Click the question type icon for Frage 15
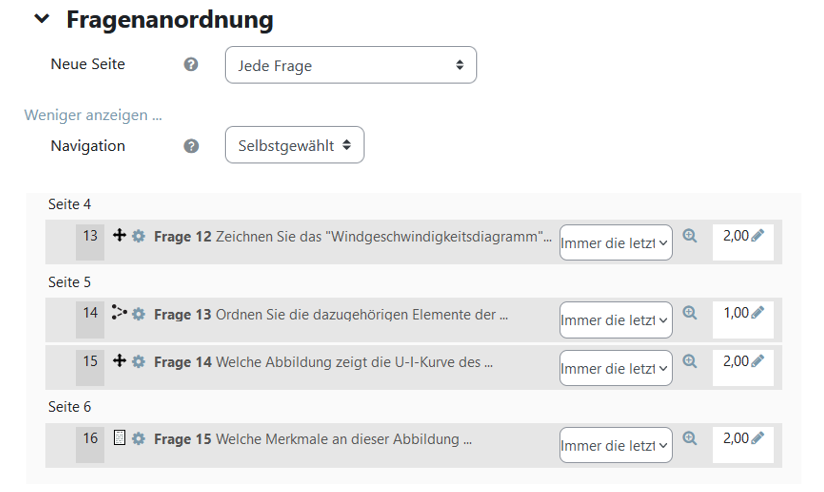The width and height of the screenshot is (824, 492). point(119,437)
